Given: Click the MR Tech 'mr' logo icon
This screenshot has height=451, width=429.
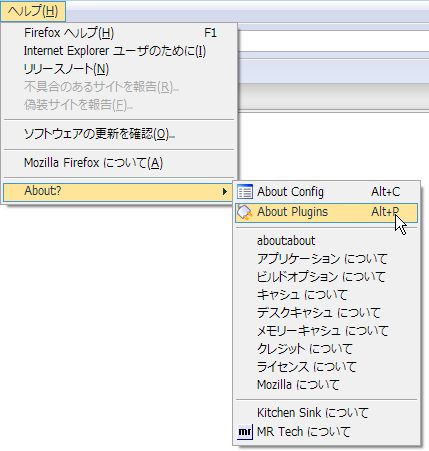Looking at the screenshot, I should 245,432.
